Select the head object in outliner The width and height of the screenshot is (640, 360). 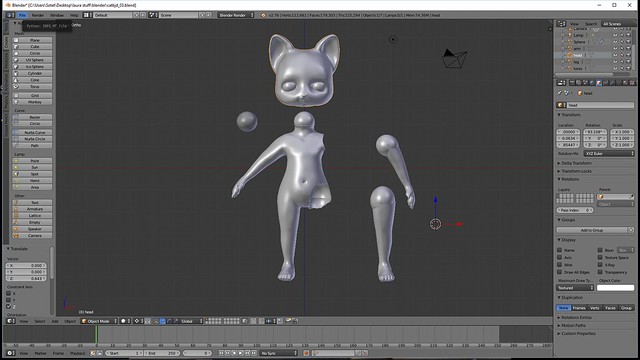tap(578, 55)
